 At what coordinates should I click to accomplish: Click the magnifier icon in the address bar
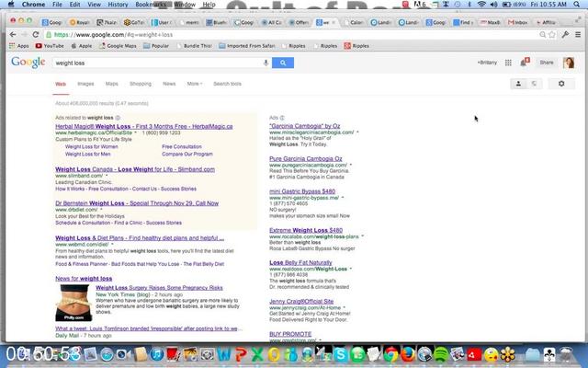[543, 35]
